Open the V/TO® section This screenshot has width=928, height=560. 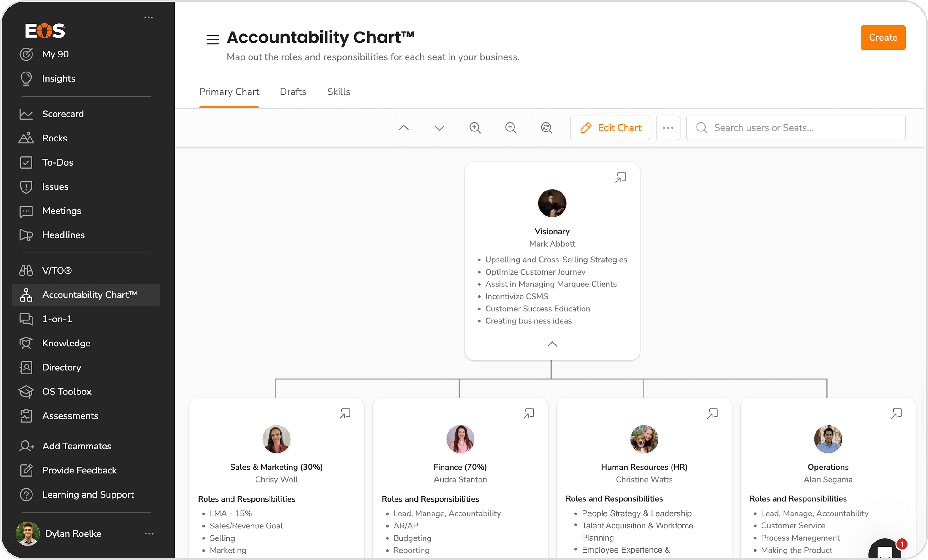57,270
